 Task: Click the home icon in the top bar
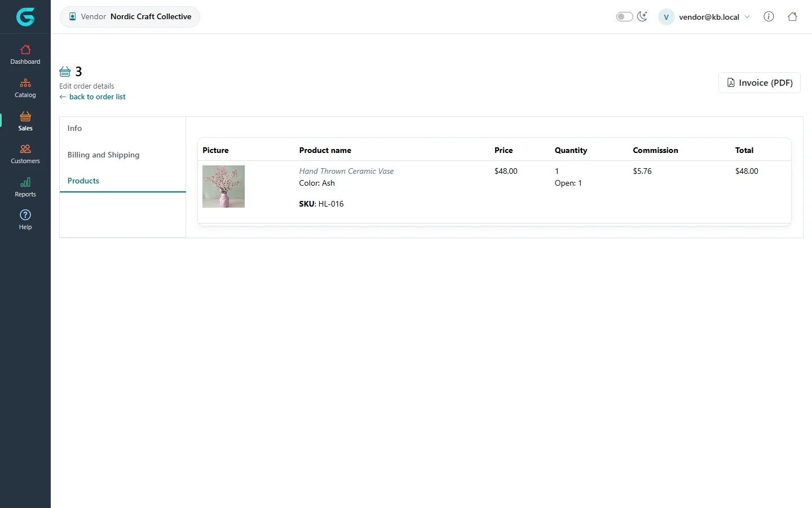792,17
